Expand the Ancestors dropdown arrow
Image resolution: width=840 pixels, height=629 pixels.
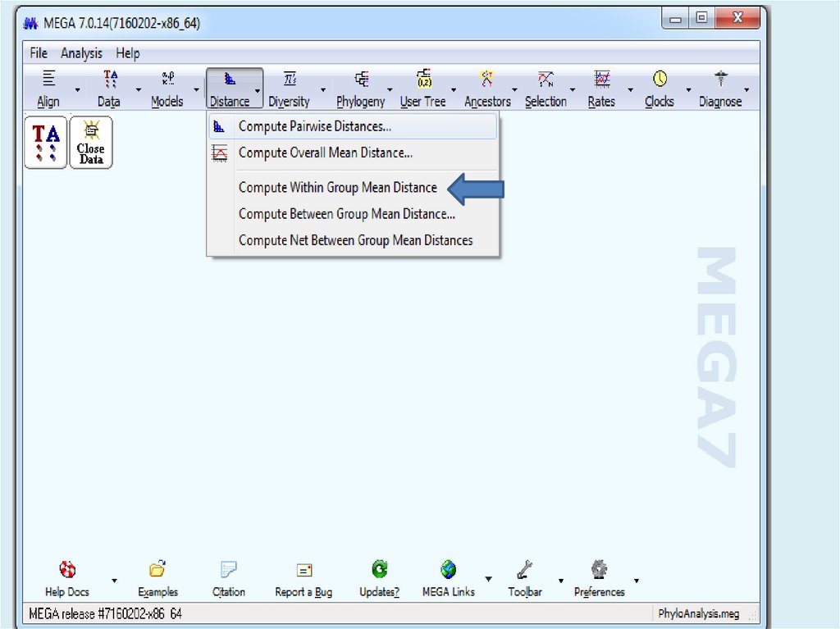coord(515,89)
